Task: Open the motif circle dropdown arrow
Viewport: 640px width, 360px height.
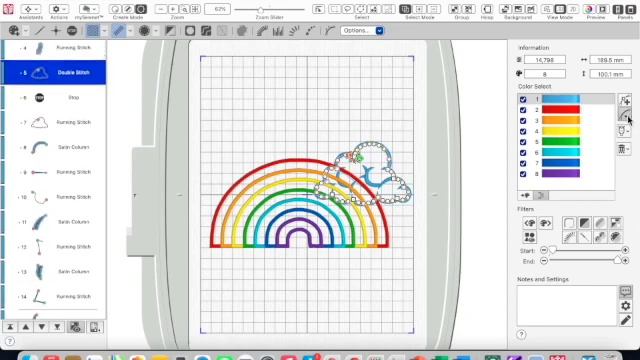Action: (156, 31)
